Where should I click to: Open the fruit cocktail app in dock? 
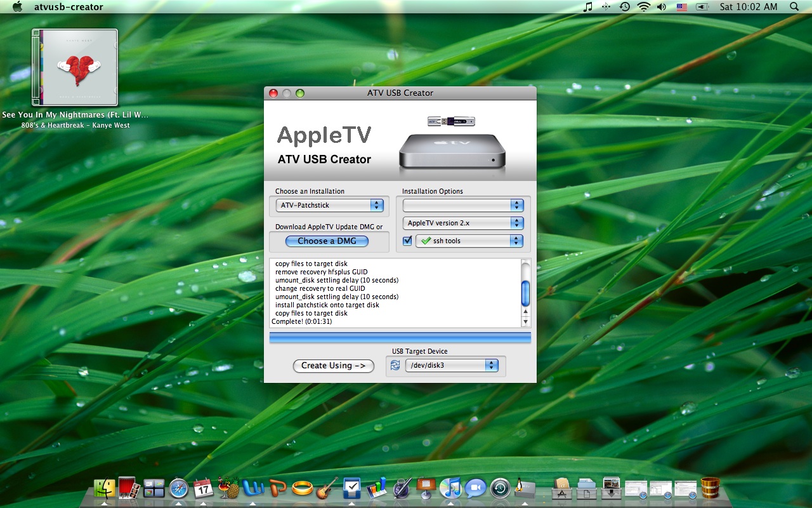point(228,488)
